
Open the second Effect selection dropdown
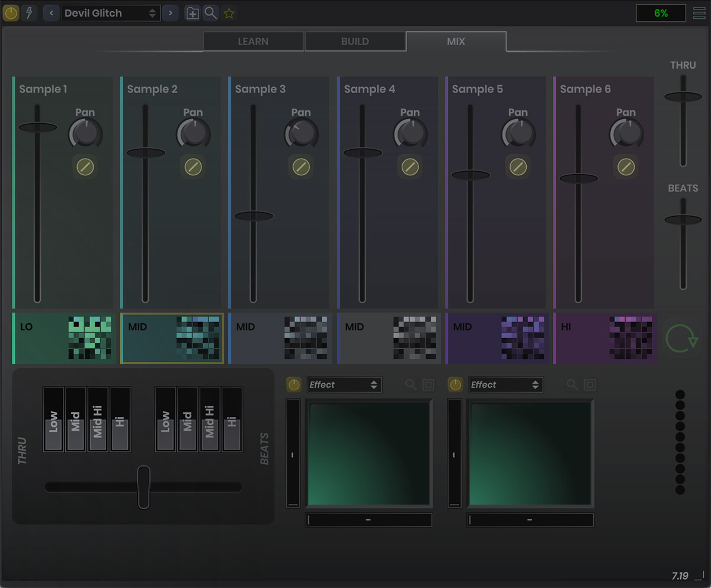505,384
